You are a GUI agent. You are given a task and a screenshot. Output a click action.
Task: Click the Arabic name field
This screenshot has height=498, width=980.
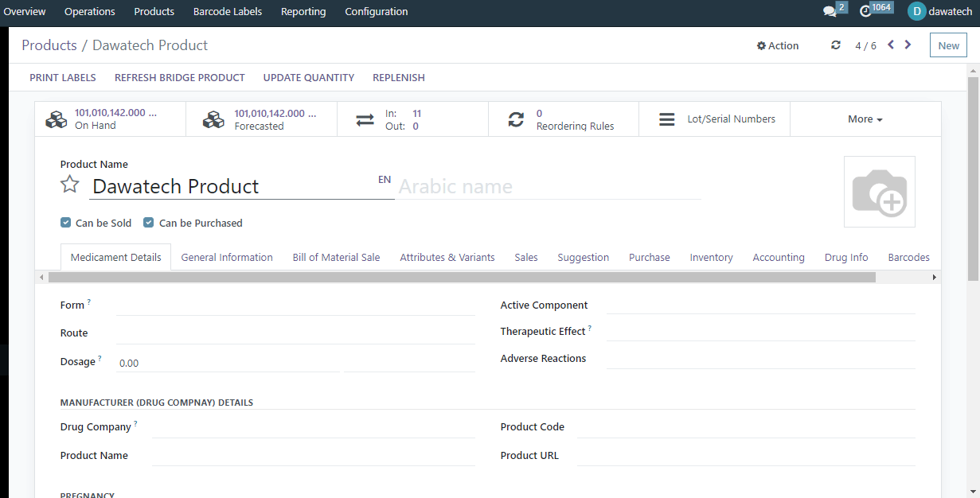(x=549, y=186)
